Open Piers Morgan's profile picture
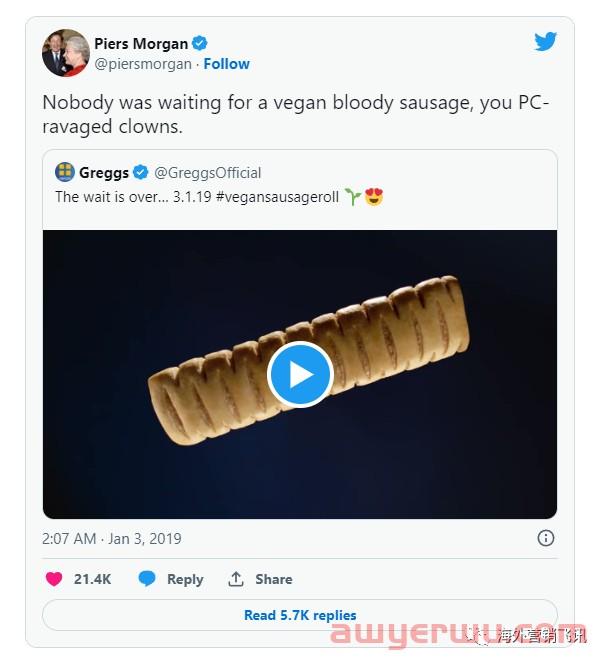 (65, 53)
